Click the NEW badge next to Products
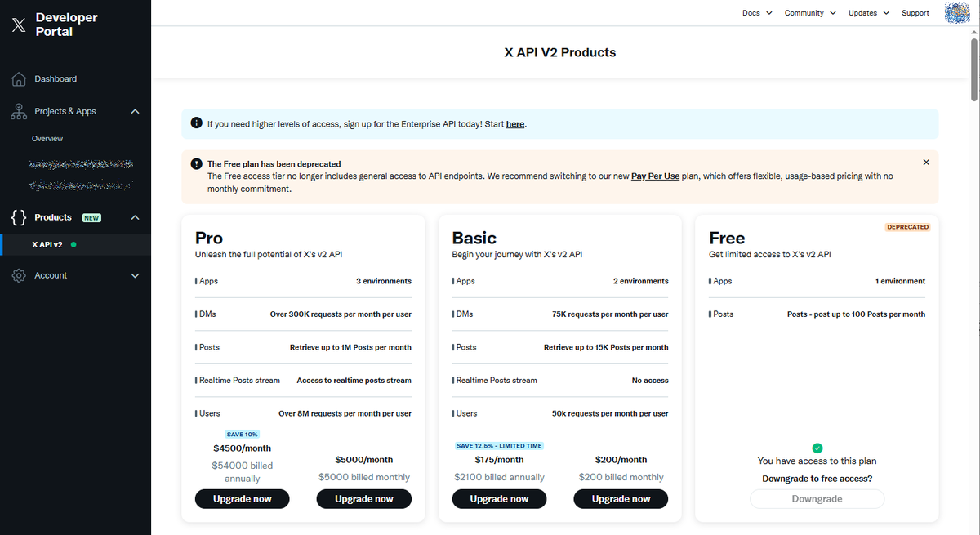 [x=91, y=218]
